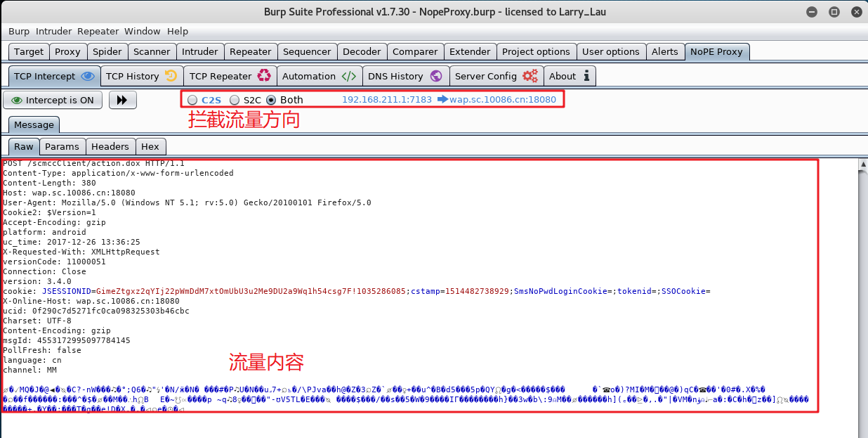Switch to the Sequencer tab

307,51
